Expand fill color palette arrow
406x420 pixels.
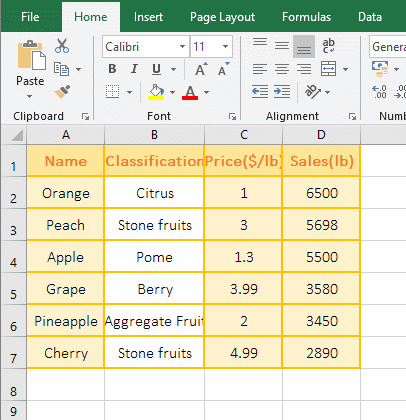click(x=172, y=92)
